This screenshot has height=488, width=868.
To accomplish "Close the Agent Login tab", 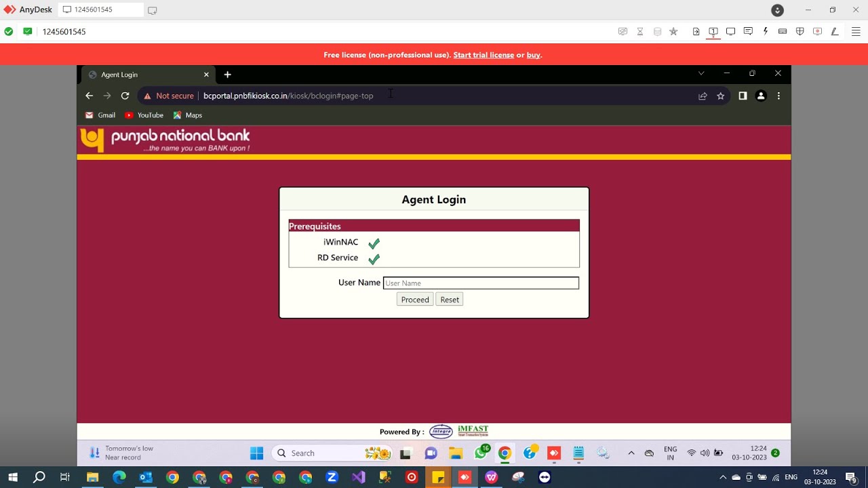I will 206,75.
